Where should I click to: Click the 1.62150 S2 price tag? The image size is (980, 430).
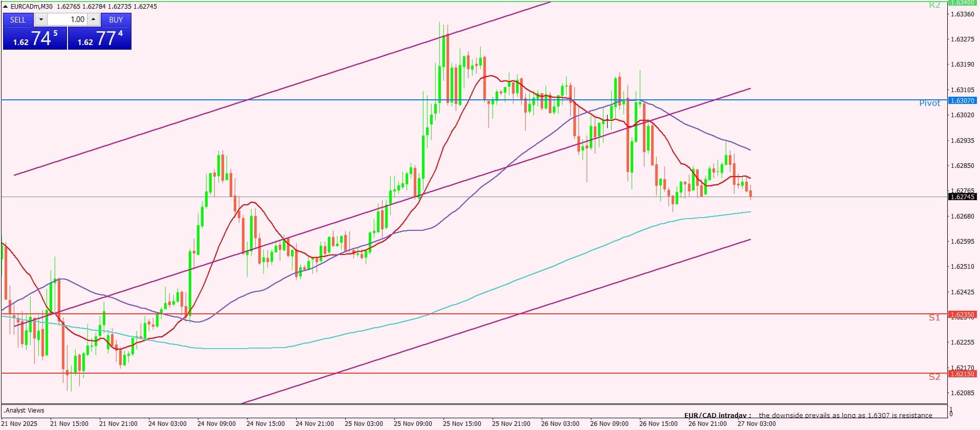coord(962,374)
